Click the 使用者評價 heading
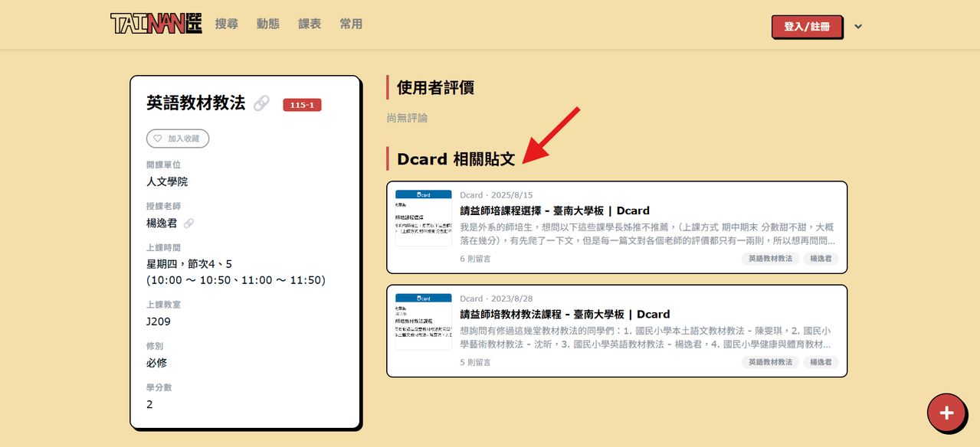Screen dimensions: 980x447 435,87
